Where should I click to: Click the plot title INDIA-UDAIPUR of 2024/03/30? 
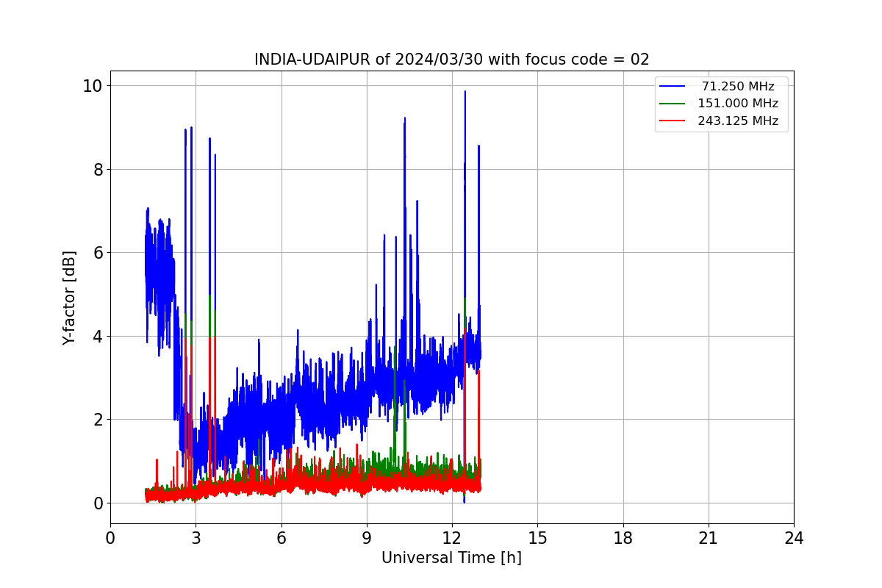coord(452,60)
